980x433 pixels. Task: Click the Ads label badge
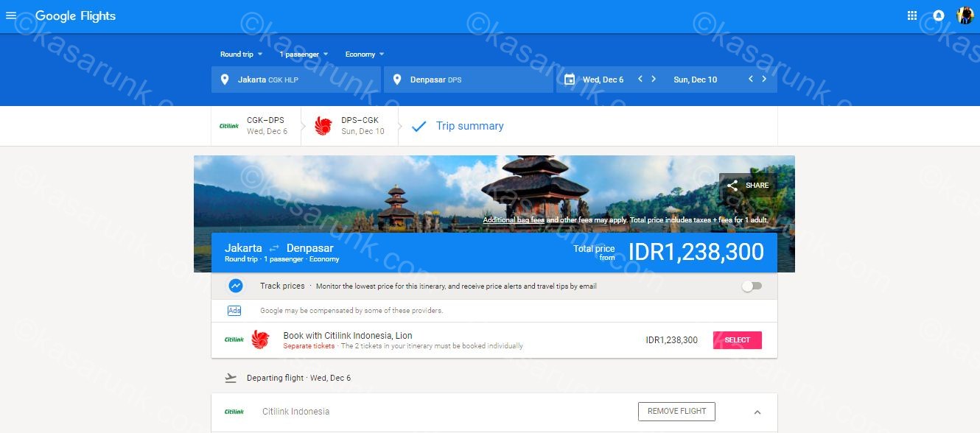click(x=234, y=311)
